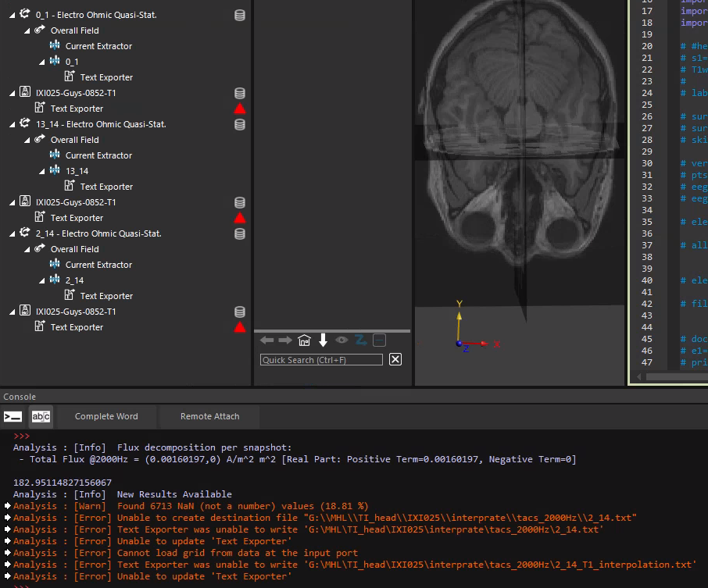Viewport: 708px width, 588px height.
Task: Select Current Extractor under 2_14 - Electro Ohmic
Action: coord(98,265)
